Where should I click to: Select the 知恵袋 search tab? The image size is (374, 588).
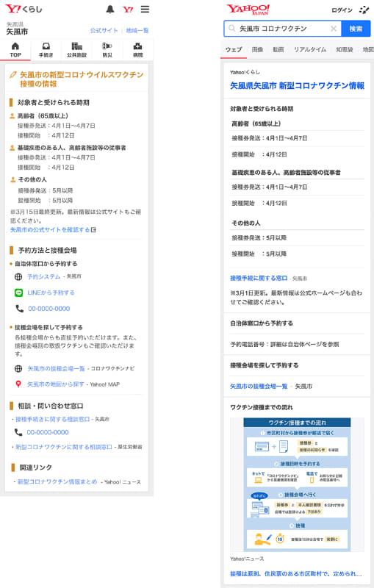[x=345, y=49]
